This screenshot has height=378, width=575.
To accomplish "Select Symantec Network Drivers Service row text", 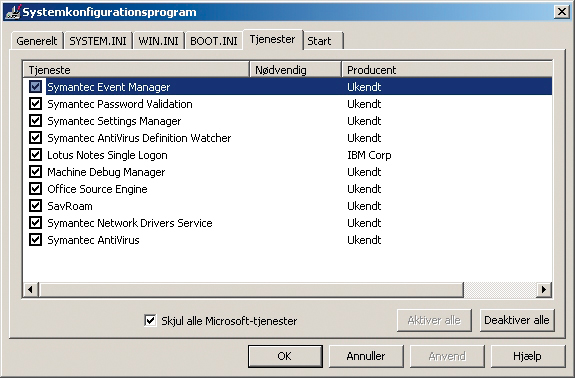I will (x=130, y=223).
